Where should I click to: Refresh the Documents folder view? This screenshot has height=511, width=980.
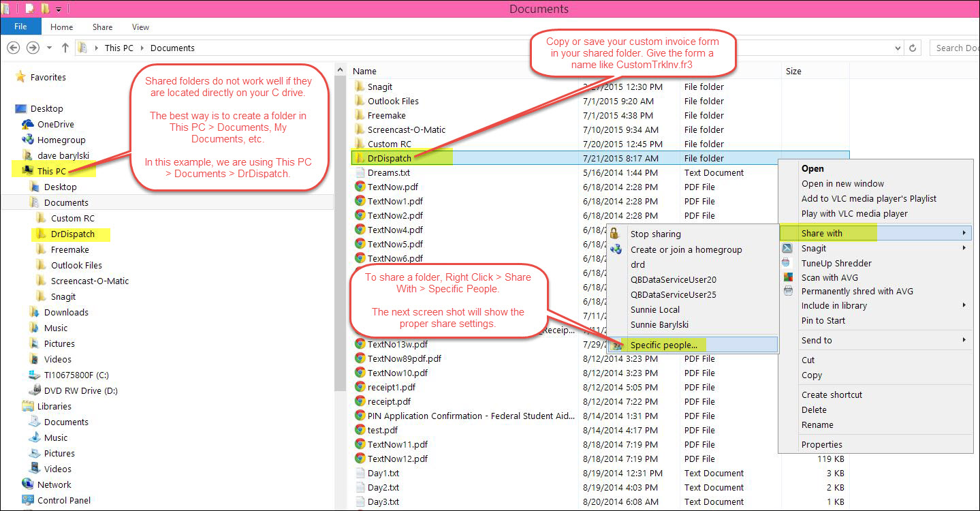pos(914,48)
